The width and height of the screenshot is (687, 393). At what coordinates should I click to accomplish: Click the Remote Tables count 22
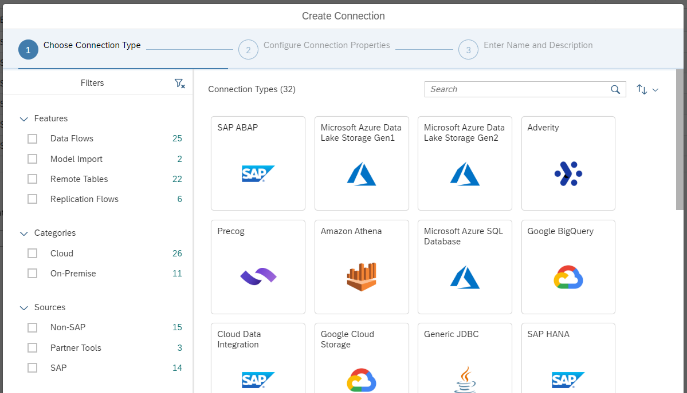click(x=177, y=179)
